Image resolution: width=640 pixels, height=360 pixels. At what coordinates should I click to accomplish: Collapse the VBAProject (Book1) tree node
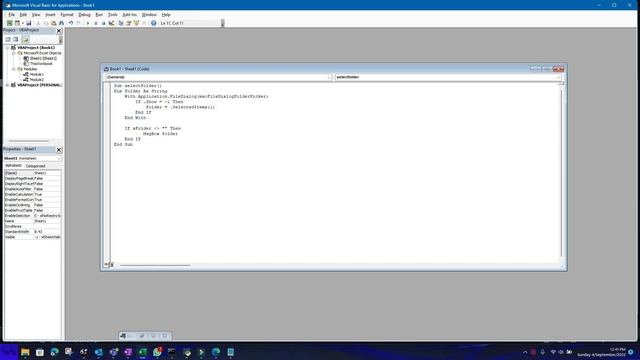(x=7, y=48)
